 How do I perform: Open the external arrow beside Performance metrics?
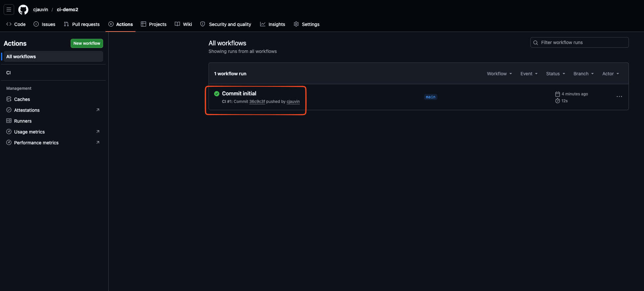tap(98, 143)
